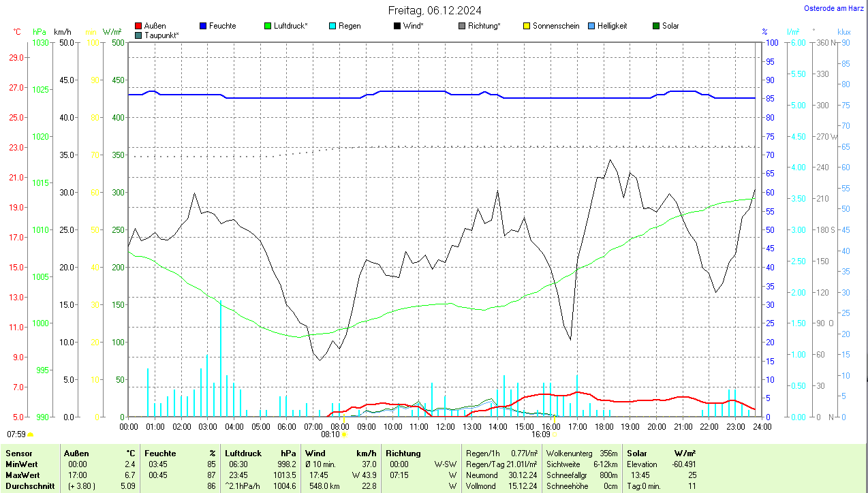Click the green Luftdruck legend swatch

(x=268, y=26)
